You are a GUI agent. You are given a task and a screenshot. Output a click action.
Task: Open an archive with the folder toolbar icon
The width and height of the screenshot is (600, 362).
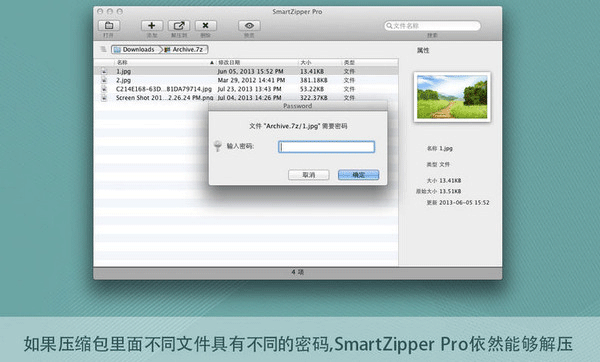click(109, 26)
